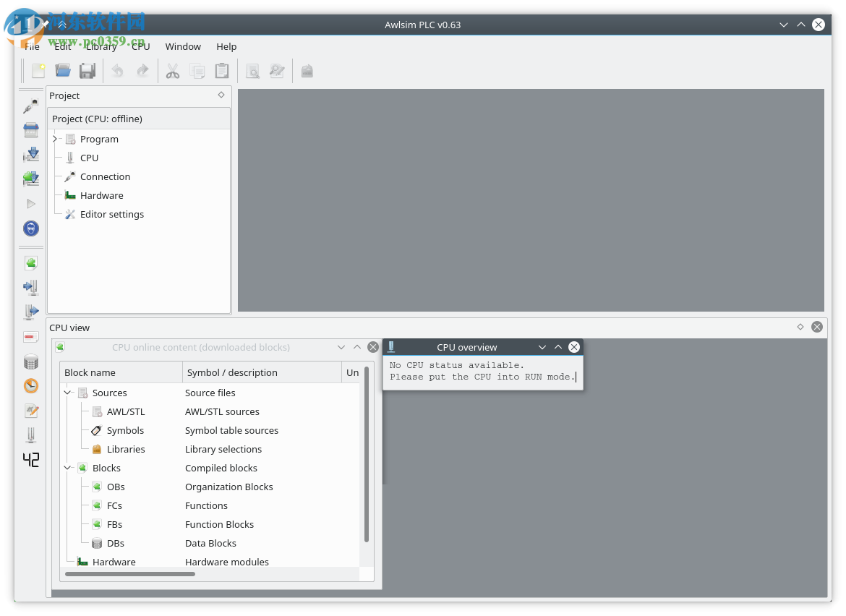Collapse the Sources branch in CPU online content
The height and width of the screenshot is (616, 846).
pyautogui.click(x=68, y=393)
